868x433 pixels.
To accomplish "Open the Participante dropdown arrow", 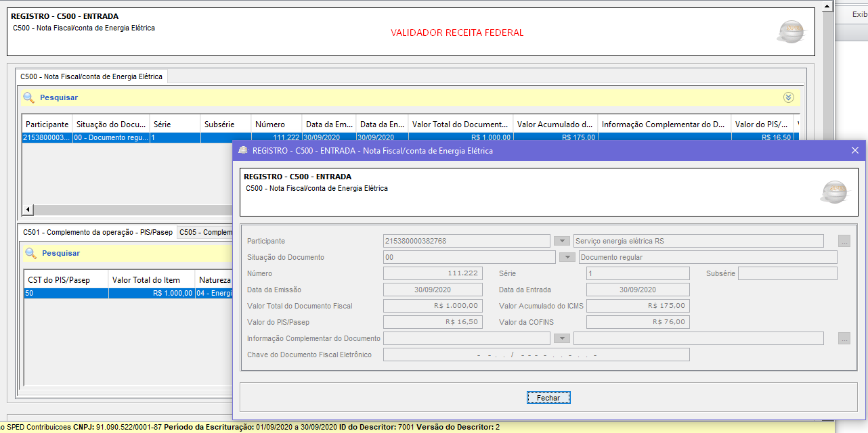I will tap(561, 241).
